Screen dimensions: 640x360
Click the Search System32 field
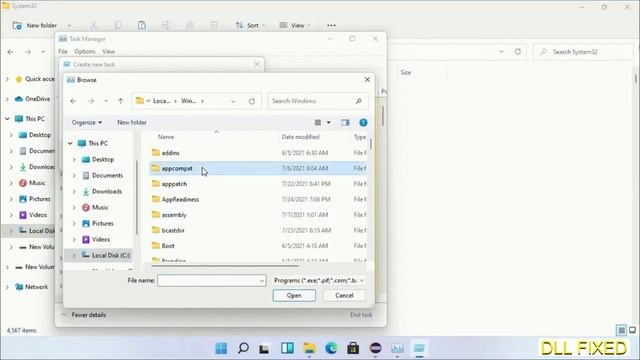583,52
